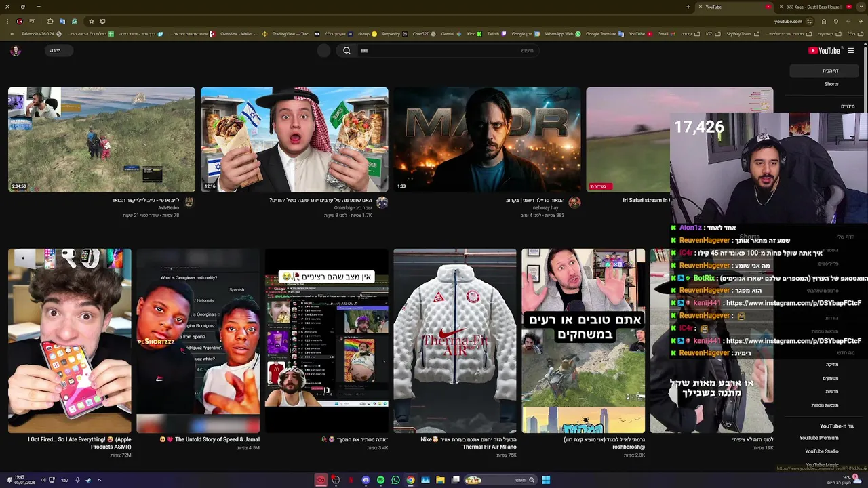Open the shawarma video thumbnail

(294, 140)
